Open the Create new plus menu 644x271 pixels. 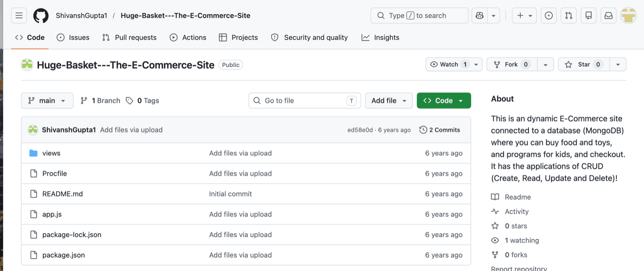524,16
